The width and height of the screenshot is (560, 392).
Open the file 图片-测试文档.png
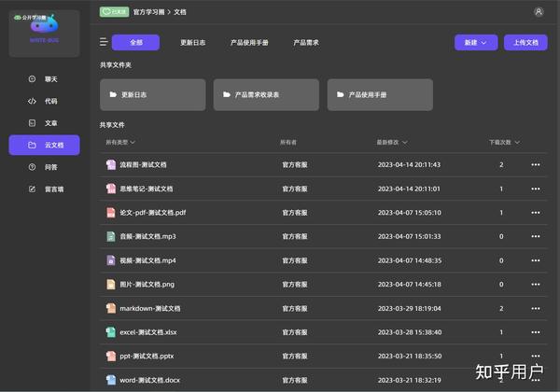(147, 284)
